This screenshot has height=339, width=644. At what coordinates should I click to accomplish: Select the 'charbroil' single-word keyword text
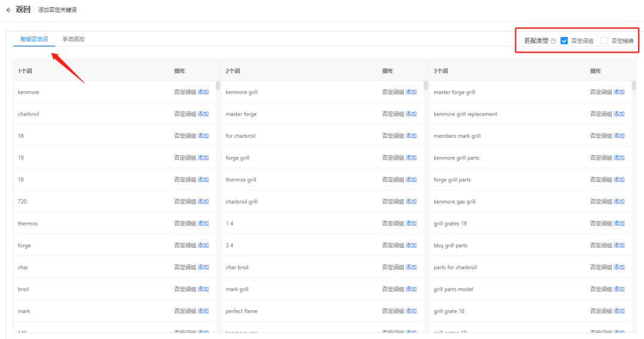tap(29, 114)
